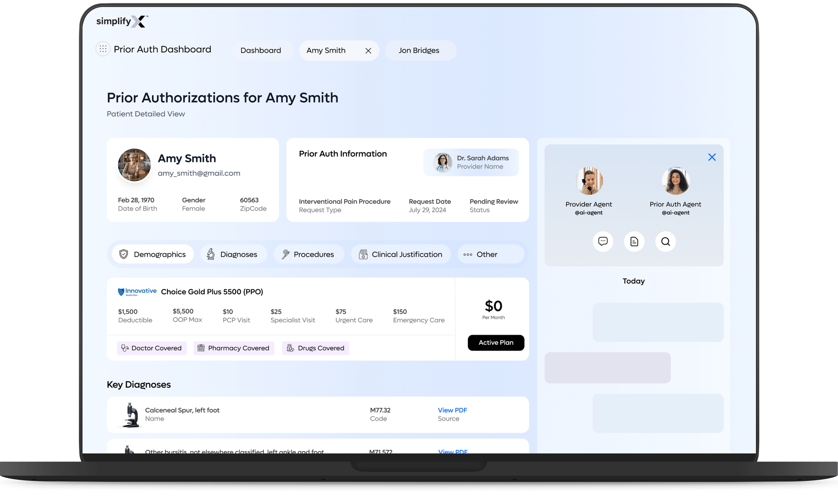Expand the Dr. Sarah Adams provider chip
Viewport: 838px width, 504px height.
tap(471, 162)
